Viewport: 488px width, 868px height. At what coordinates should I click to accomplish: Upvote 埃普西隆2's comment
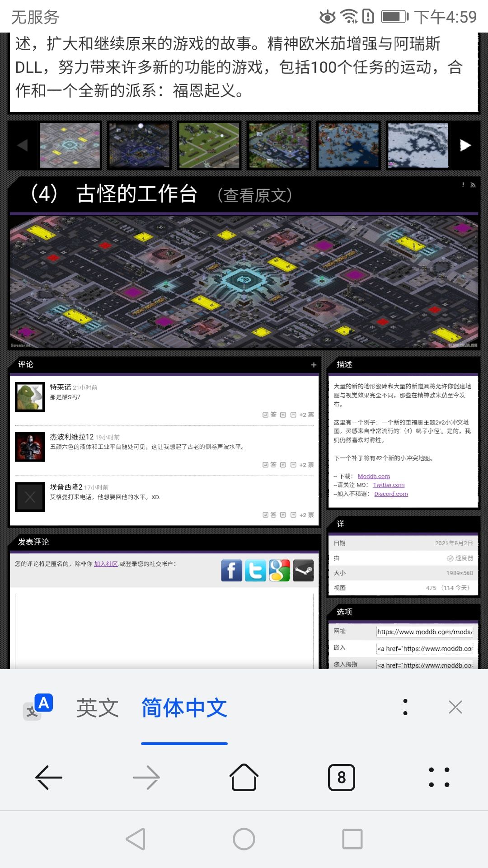pyautogui.click(x=283, y=515)
